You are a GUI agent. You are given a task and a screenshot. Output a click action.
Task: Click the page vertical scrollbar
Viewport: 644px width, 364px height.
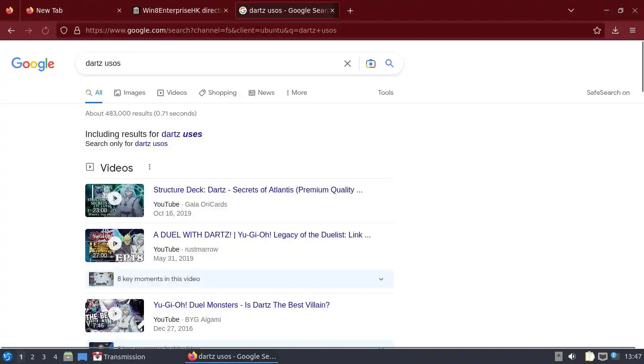[x=642, y=66]
